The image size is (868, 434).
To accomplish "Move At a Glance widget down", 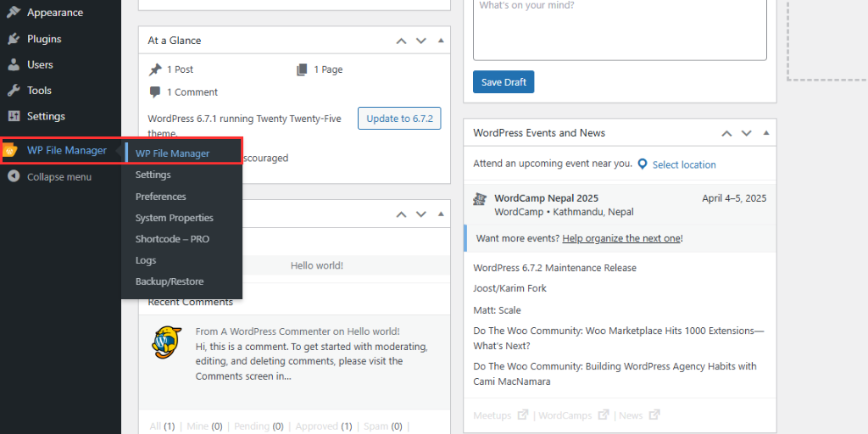I will [x=421, y=41].
